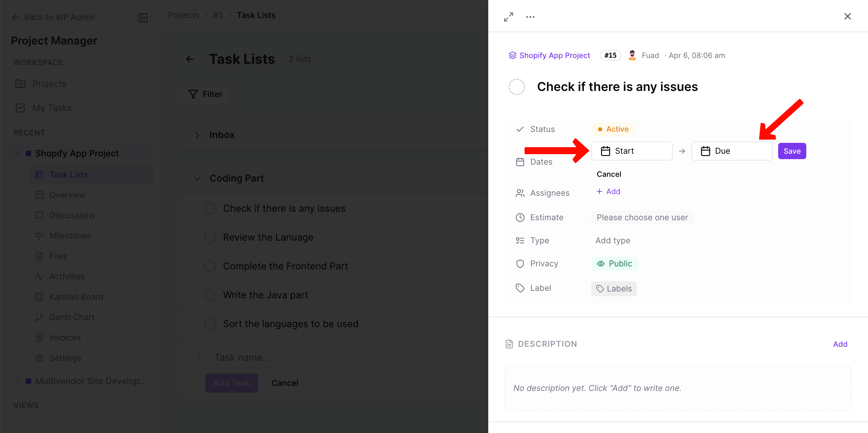The image size is (868, 433).
Task: Click the Fuad user avatar
Action: [632, 55]
